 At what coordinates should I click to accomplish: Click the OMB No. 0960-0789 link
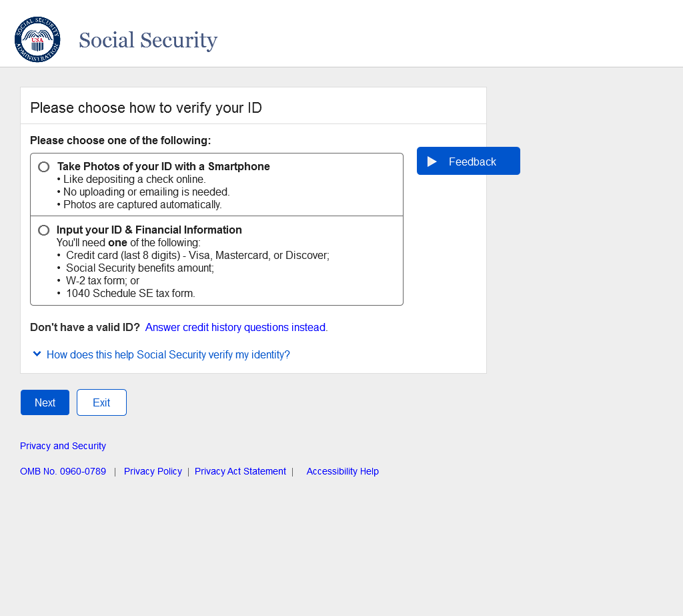click(63, 471)
